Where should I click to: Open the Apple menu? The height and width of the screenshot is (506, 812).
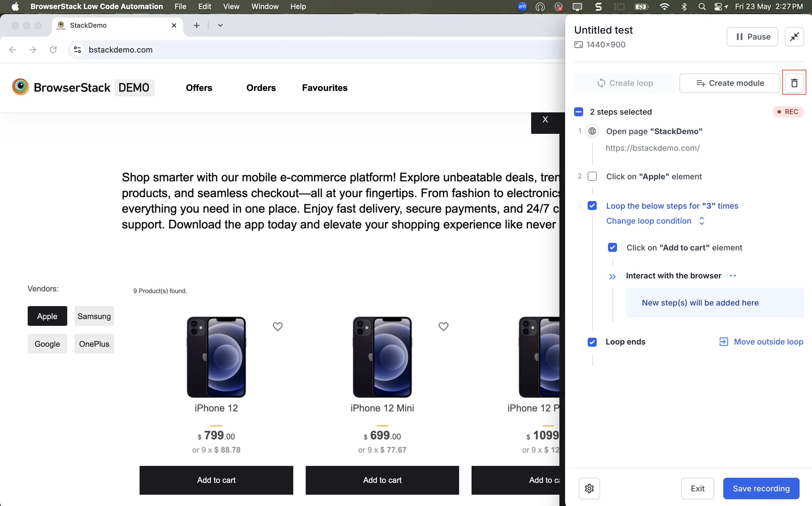click(x=15, y=6)
